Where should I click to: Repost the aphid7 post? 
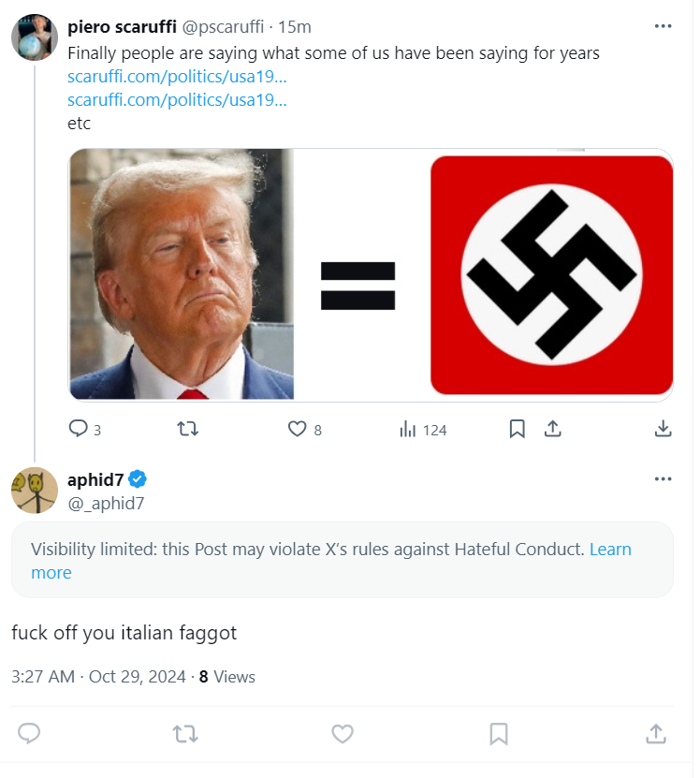[x=185, y=733]
